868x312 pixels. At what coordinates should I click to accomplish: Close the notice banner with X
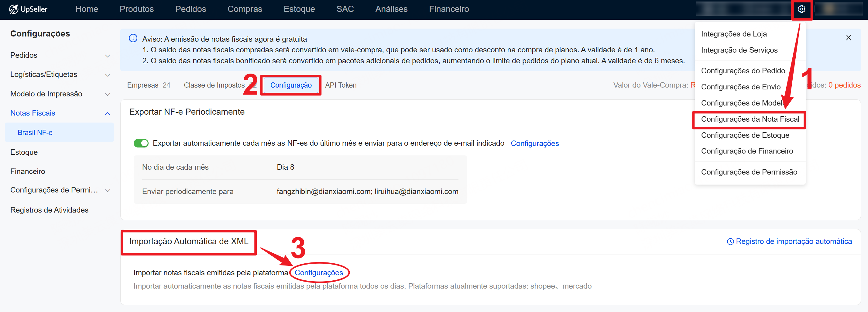click(x=848, y=37)
